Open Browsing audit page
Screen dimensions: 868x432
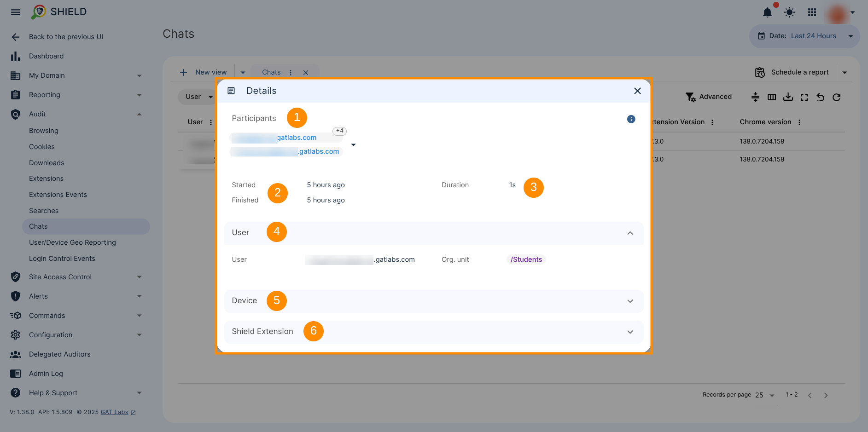44,131
